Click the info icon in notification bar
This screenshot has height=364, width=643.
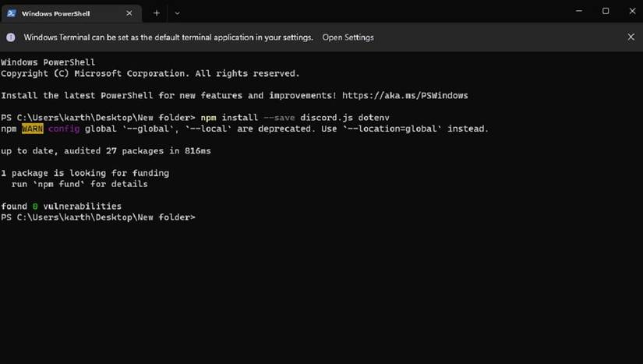pos(11,37)
